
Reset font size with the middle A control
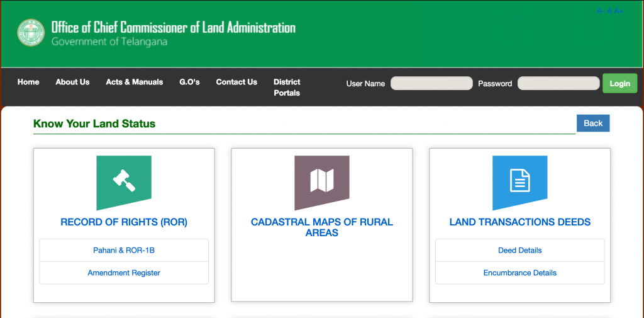(x=609, y=11)
